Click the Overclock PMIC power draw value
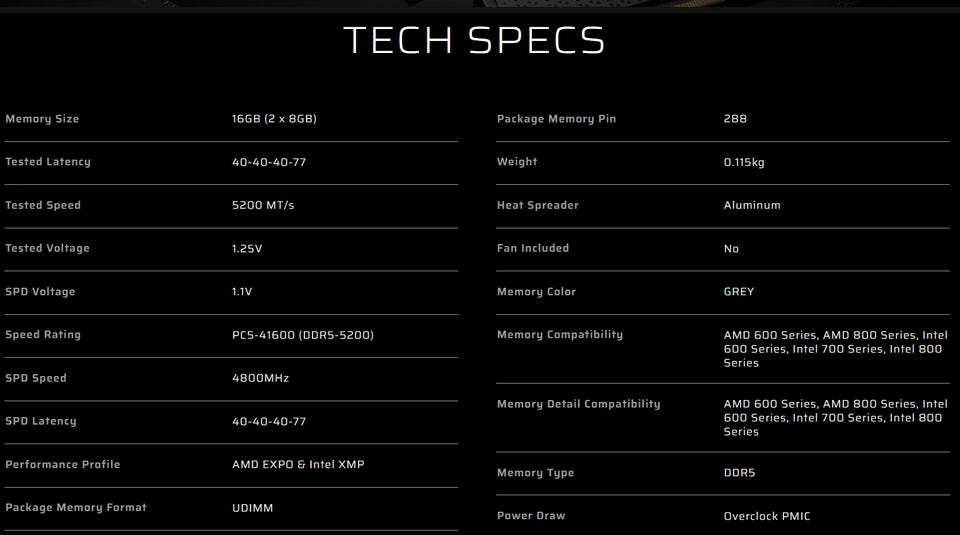This screenshot has width=960, height=535. point(767,516)
